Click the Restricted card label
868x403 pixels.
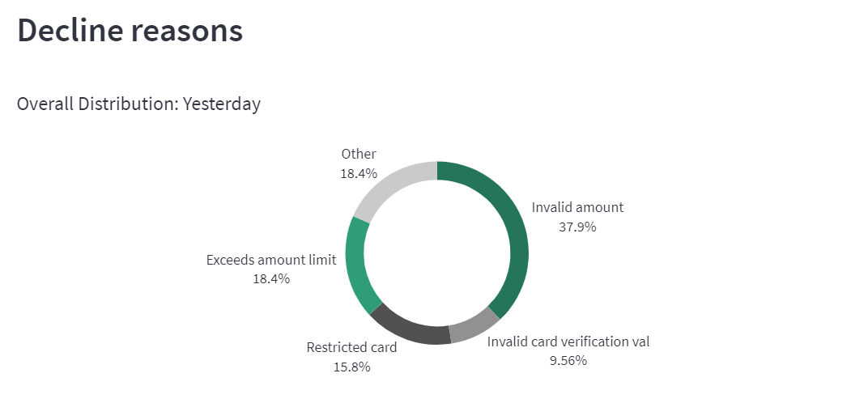pyautogui.click(x=351, y=348)
